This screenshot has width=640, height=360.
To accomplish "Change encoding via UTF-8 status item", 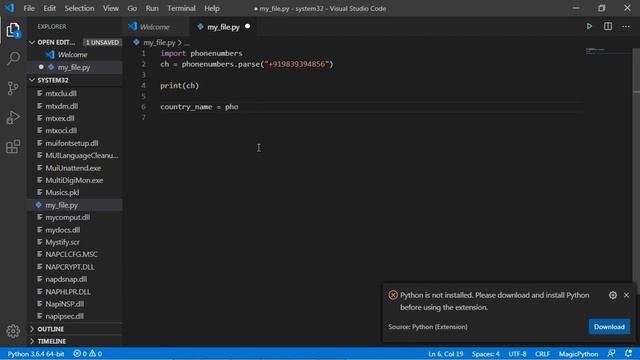I will [518, 354].
